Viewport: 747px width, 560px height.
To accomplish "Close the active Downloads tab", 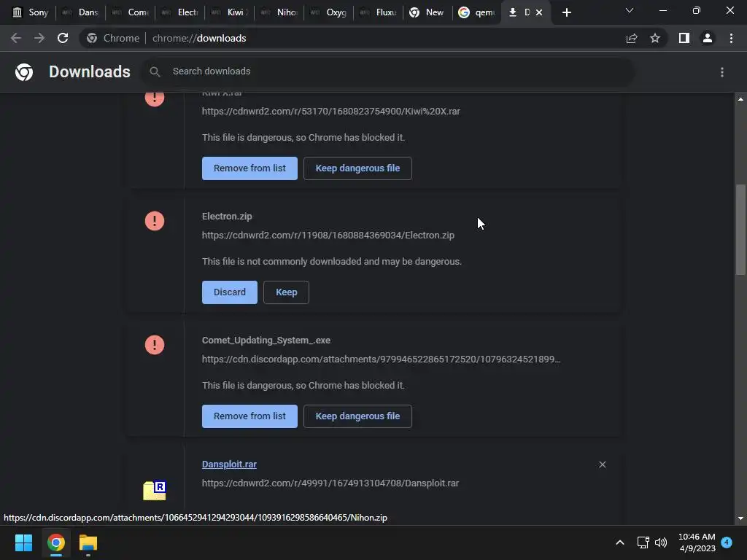I will [539, 12].
